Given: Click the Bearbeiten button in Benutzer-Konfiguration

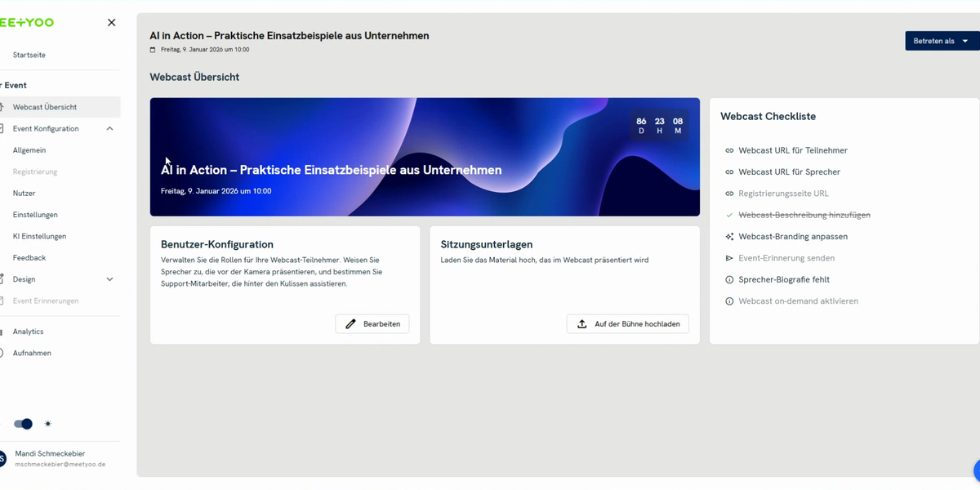Looking at the screenshot, I should [x=372, y=323].
